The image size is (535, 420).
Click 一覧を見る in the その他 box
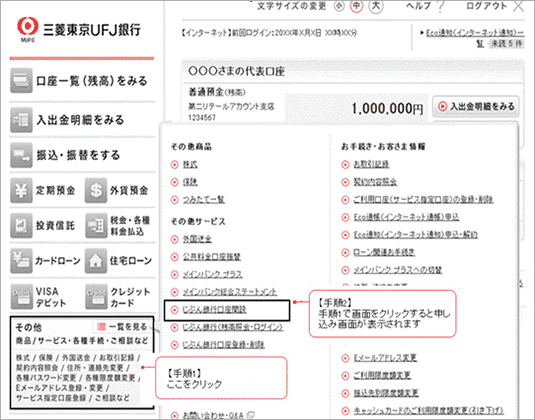[122, 327]
